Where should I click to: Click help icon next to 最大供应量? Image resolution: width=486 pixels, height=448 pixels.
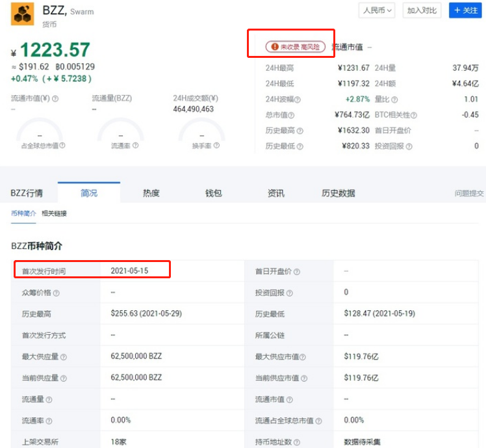64,357
